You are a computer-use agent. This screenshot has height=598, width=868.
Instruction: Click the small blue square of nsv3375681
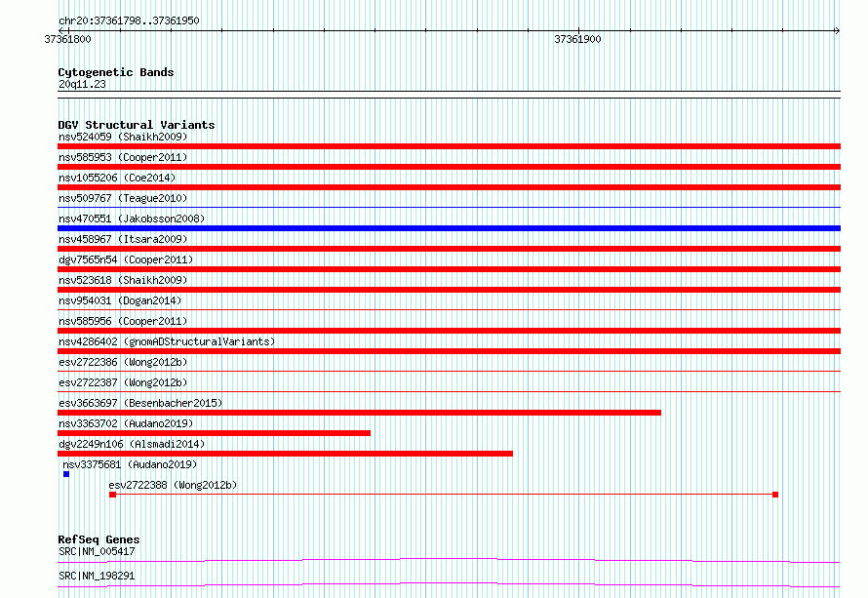point(66,474)
